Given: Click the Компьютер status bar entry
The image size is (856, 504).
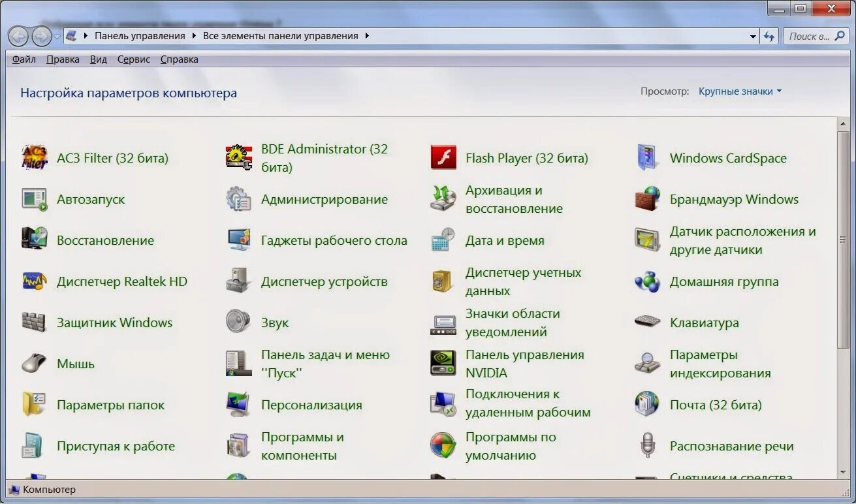Looking at the screenshot, I should coord(42,490).
